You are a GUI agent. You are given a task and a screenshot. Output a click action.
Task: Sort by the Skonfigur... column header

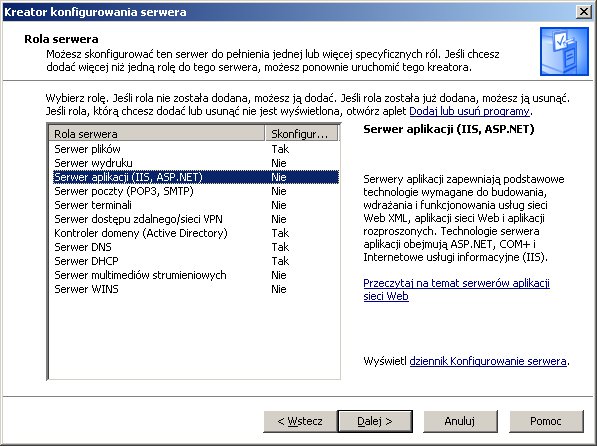click(301, 134)
